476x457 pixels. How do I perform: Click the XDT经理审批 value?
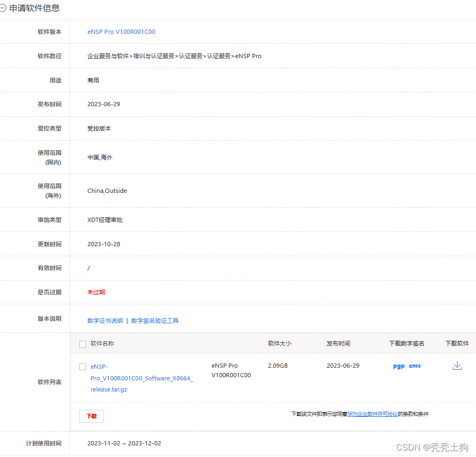(105, 220)
